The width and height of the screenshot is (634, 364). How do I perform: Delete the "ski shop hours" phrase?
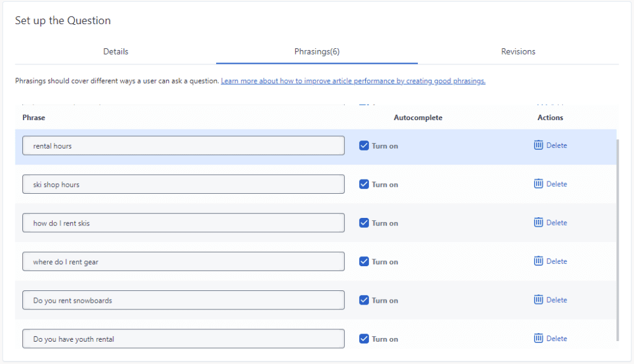tap(550, 184)
